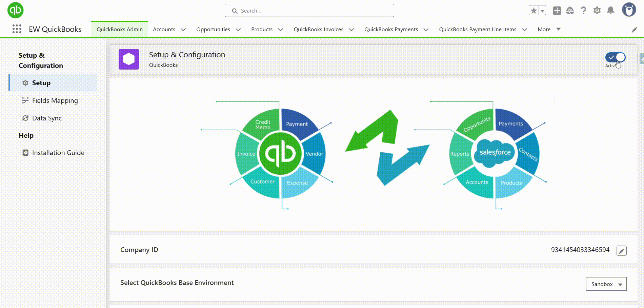Expand the Accounts tab chevron
Screen dimensions: 644x308
pos(183,30)
